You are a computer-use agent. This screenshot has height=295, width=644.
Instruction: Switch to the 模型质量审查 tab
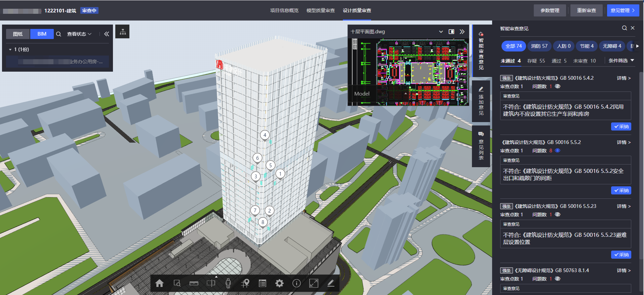click(x=320, y=10)
